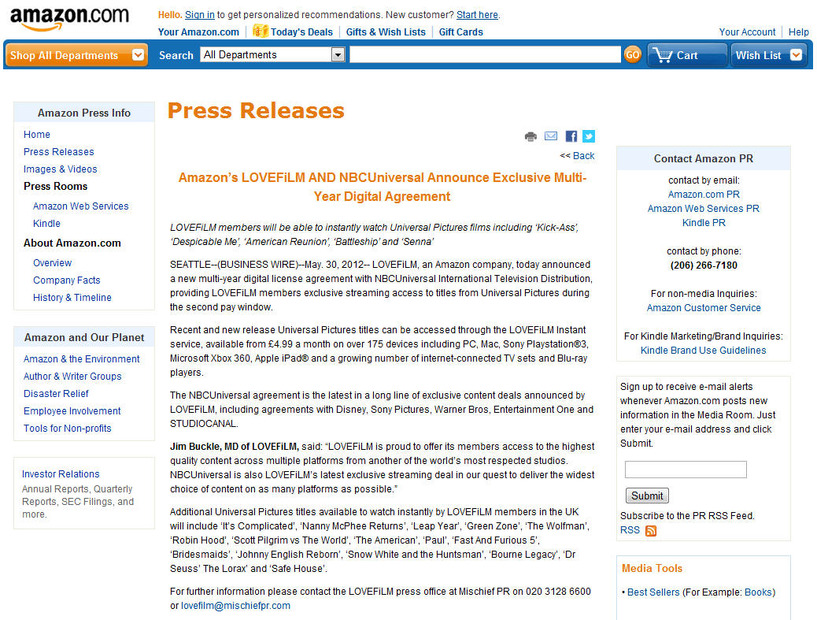The height and width of the screenshot is (620, 817).
Task: Open Images & Videos link
Action: tap(60, 169)
